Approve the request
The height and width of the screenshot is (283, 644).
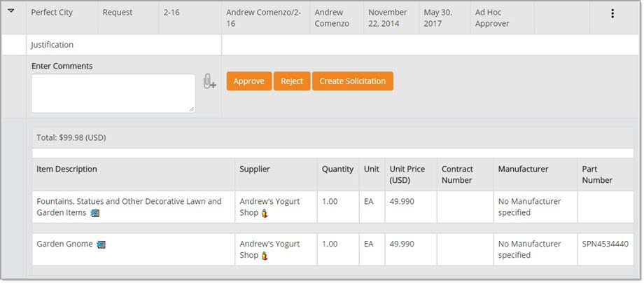[248, 81]
